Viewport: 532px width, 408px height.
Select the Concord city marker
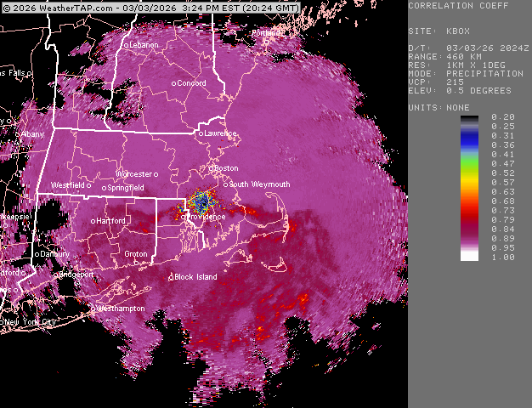pyautogui.click(x=174, y=83)
